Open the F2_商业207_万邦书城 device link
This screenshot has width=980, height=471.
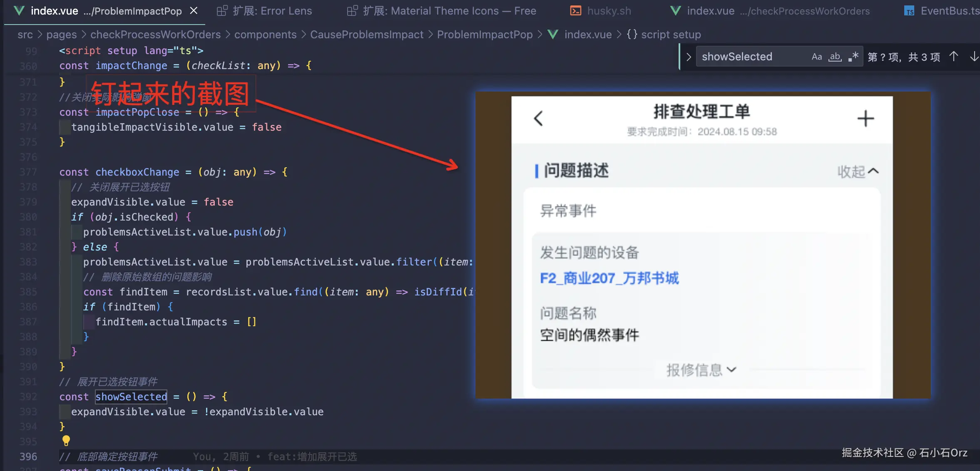coord(609,278)
